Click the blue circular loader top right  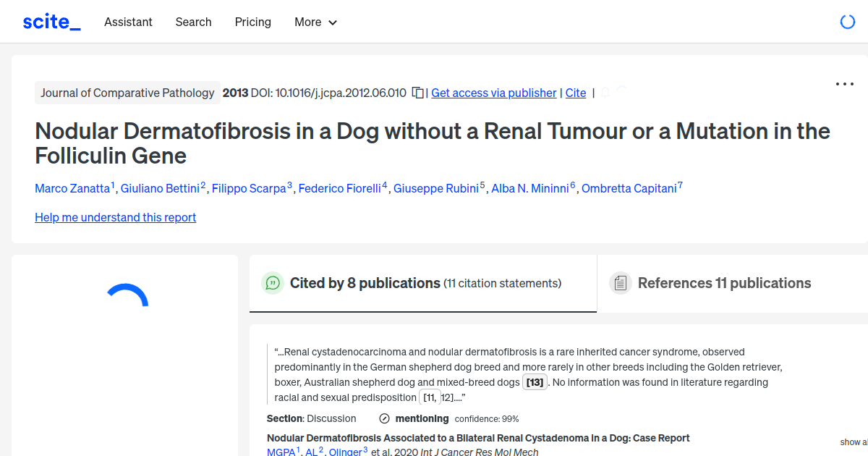(847, 21)
